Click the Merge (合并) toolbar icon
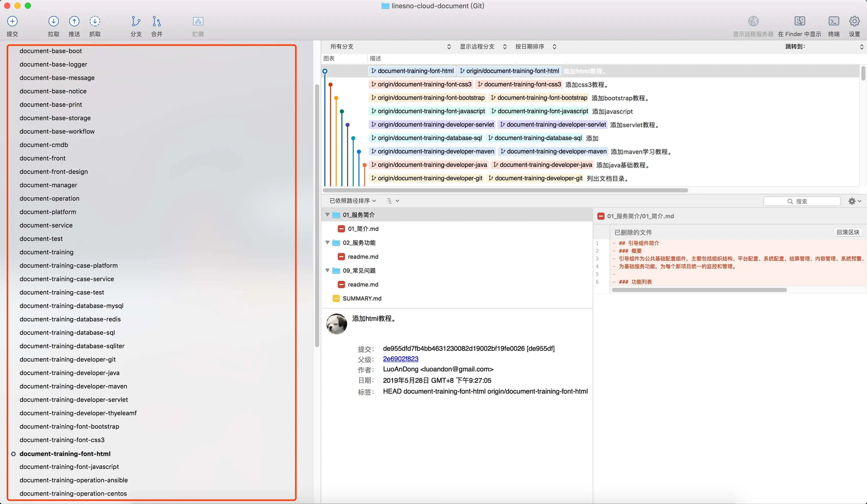 point(157,21)
